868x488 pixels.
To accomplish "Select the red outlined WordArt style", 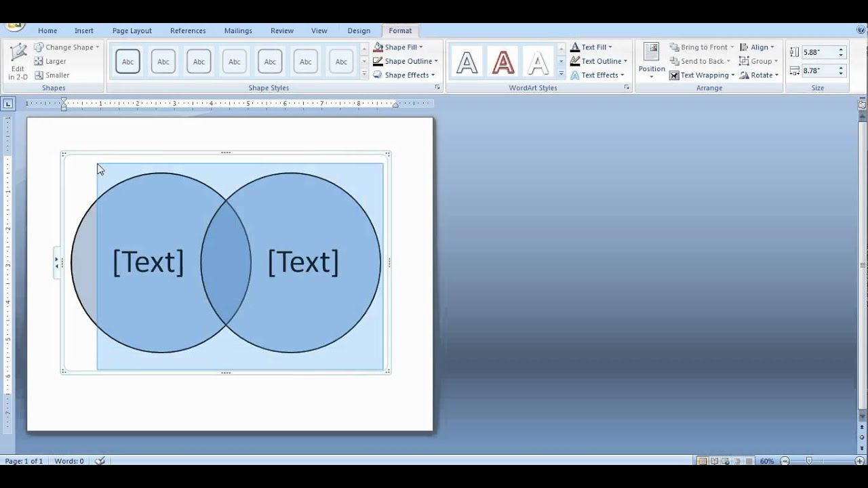I will click(x=502, y=62).
